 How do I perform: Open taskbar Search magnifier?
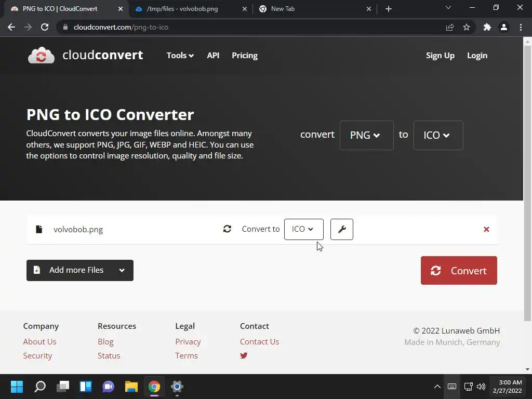click(40, 387)
